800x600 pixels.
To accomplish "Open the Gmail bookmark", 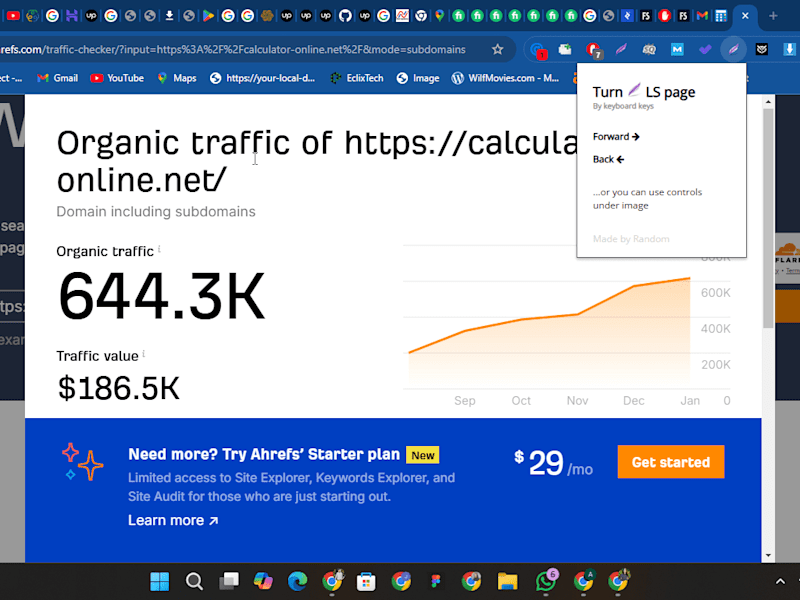I will coord(58,78).
